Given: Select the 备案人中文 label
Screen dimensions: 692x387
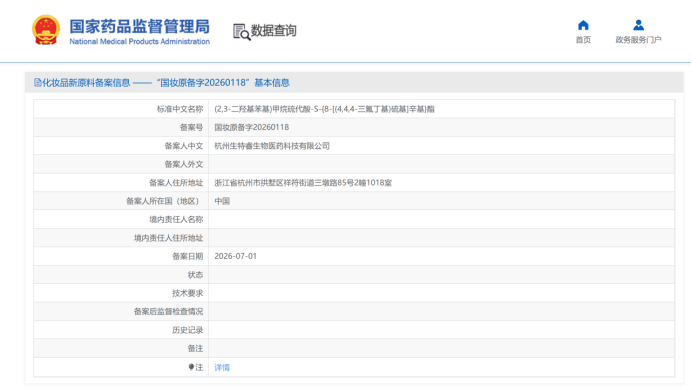Looking at the screenshot, I should pos(184,146).
